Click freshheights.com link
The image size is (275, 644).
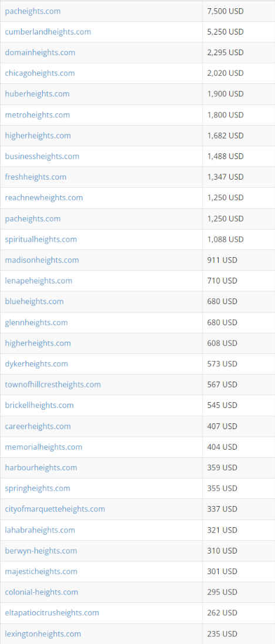pyautogui.click(x=35, y=177)
